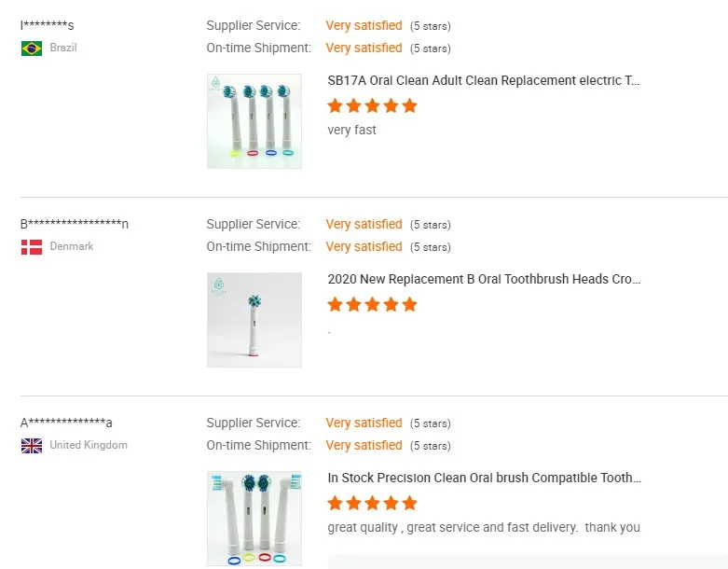
Task: Click the Brazil country label
Action: (x=63, y=48)
